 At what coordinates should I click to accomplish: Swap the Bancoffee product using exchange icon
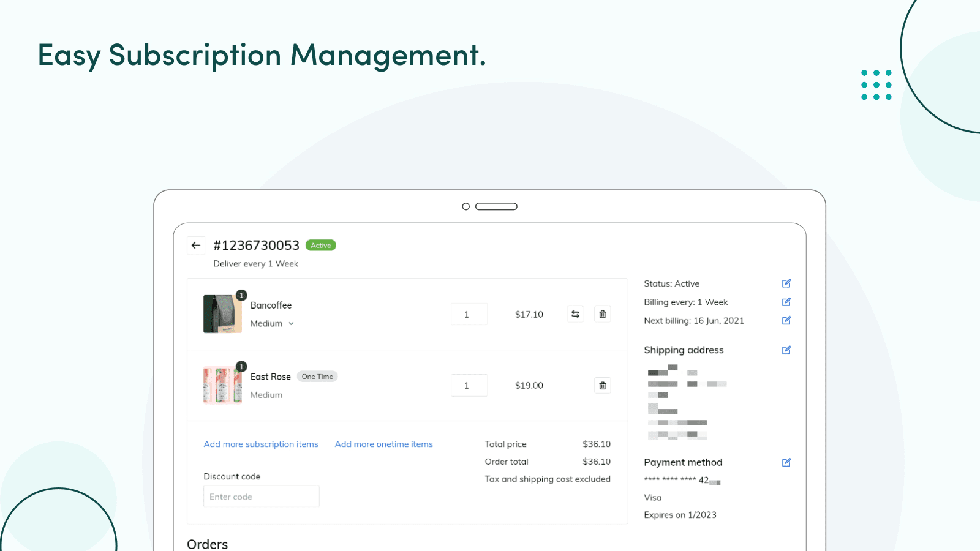point(575,313)
